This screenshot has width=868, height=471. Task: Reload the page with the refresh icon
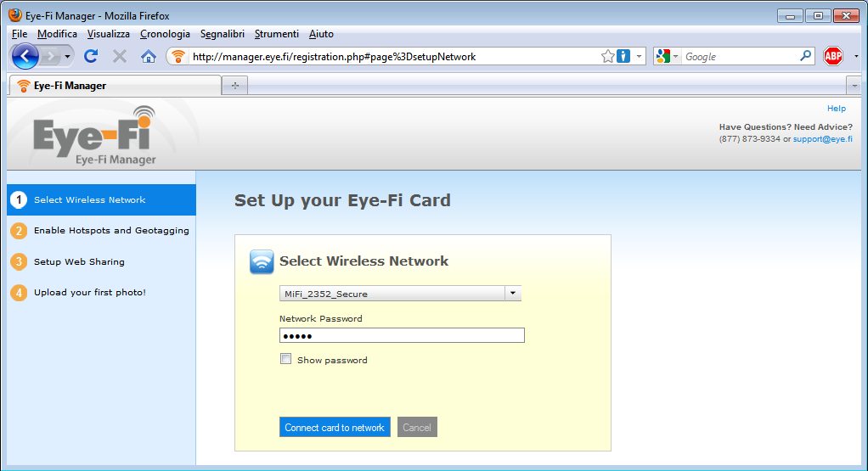pyautogui.click(x=91, y=56)
